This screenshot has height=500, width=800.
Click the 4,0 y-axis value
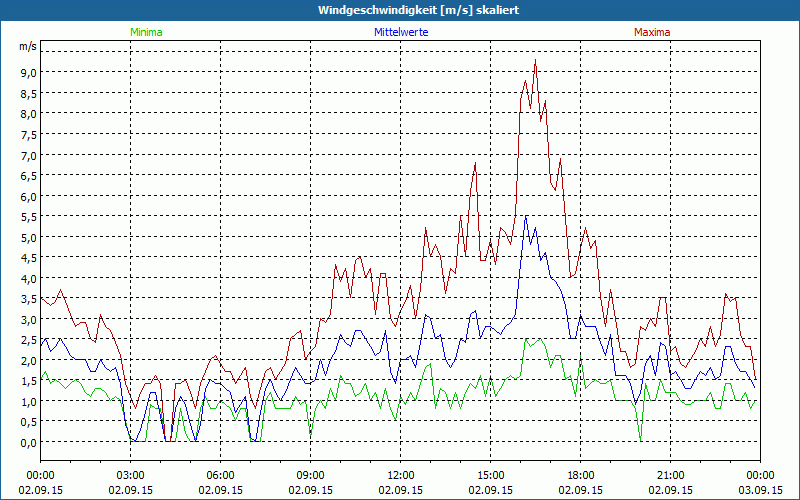[x=29, y=279]
